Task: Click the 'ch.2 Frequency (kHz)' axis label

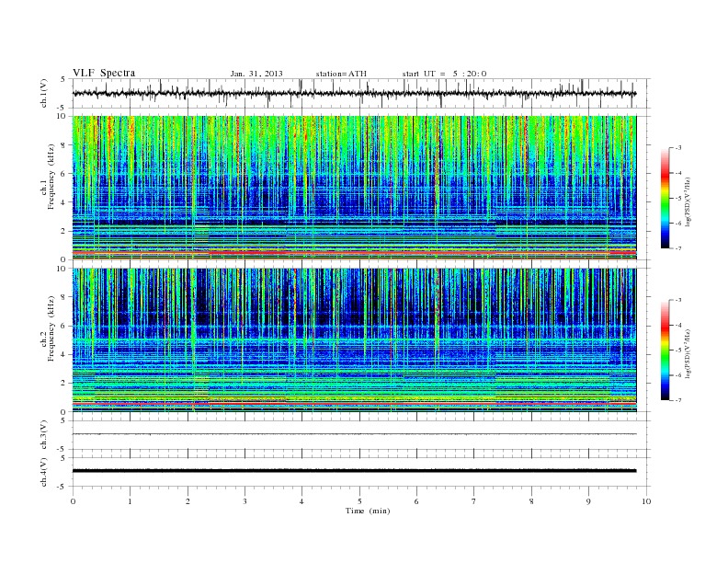Action: coord(50,329)
